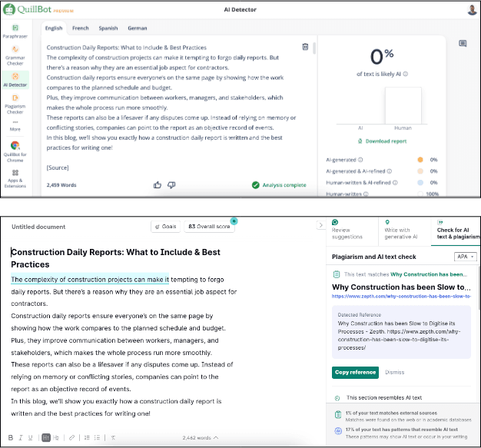Click the QuillBot logo

[x=38, y=9]
